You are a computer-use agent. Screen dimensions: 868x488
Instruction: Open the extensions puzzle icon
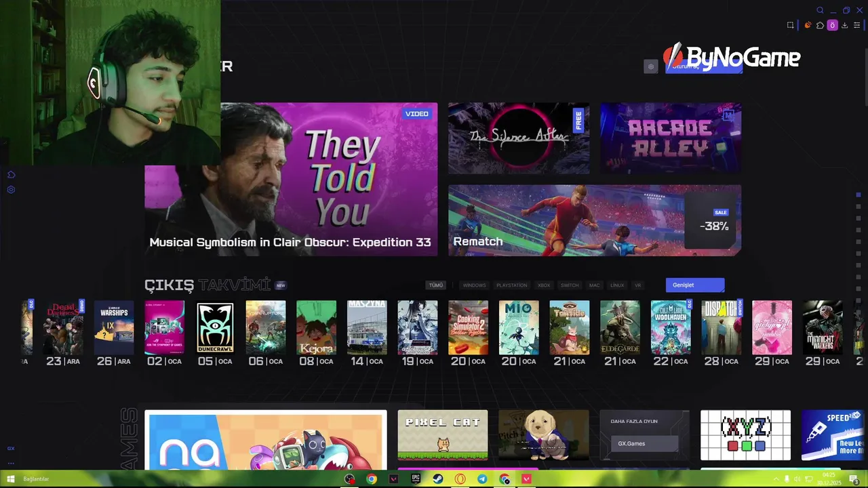(x=820, y=25)
